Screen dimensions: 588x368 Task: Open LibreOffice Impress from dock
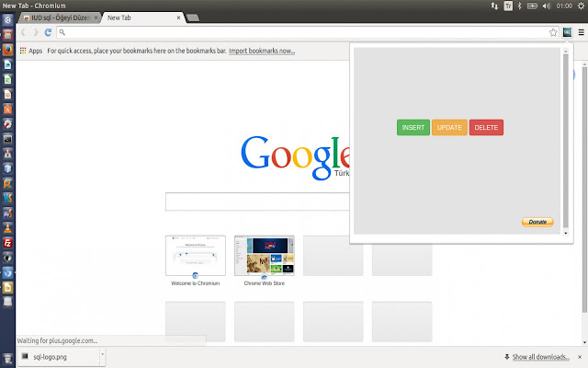click(7, 94)
